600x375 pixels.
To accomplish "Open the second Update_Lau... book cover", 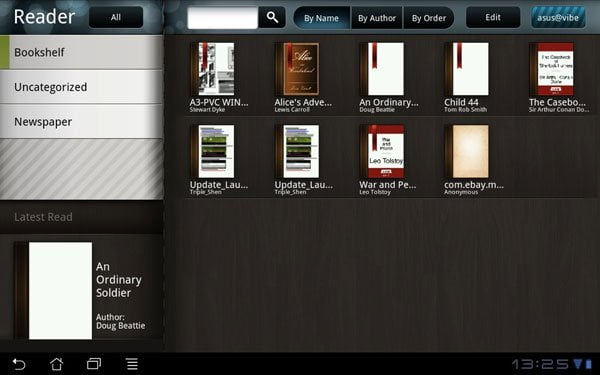I will click(297, 152).
